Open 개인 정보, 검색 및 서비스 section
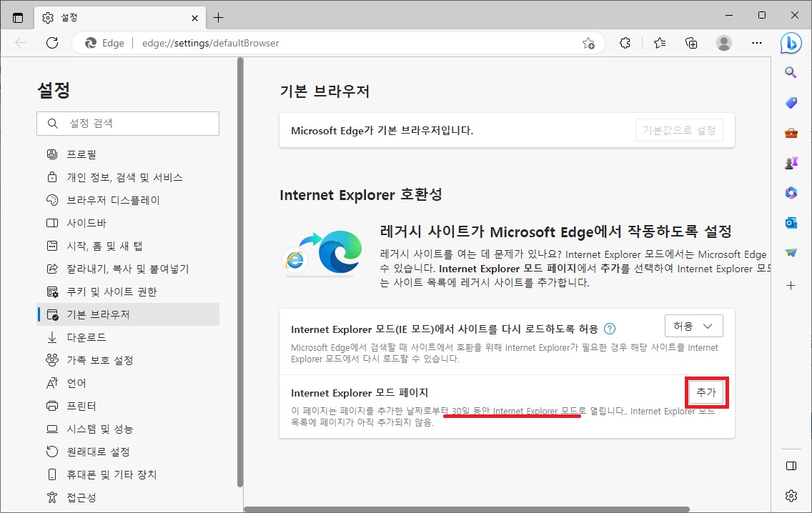The image size is (812, 513). pyautogui.click(x=128, y=177)
